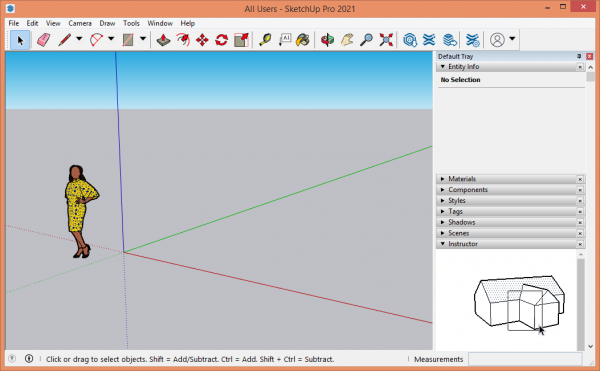Select the Scale tool
The height and width of the screenshot is (371, 600).
241,40
